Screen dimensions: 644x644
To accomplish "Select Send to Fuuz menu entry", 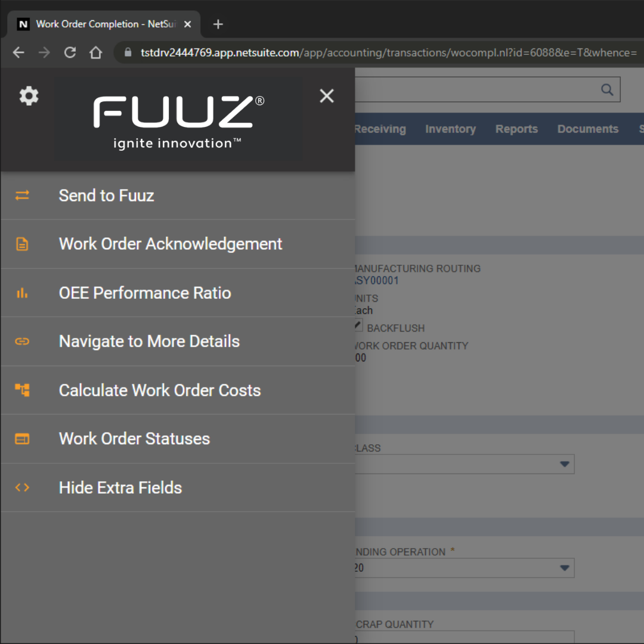I will [x=178, y=196].
